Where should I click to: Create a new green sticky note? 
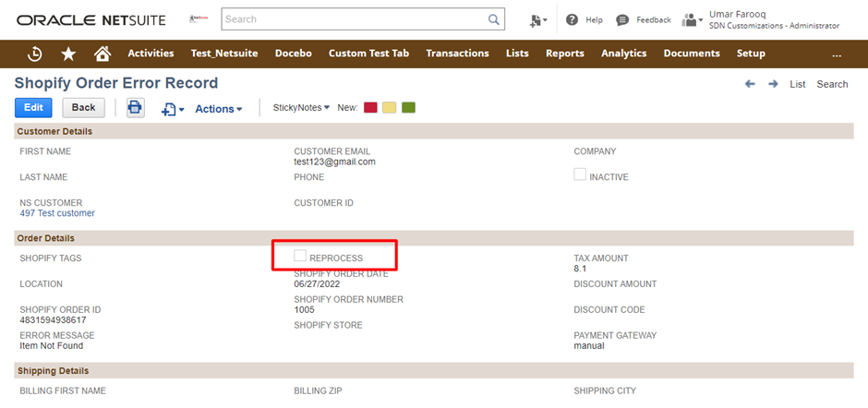click(x=408, y=107)
